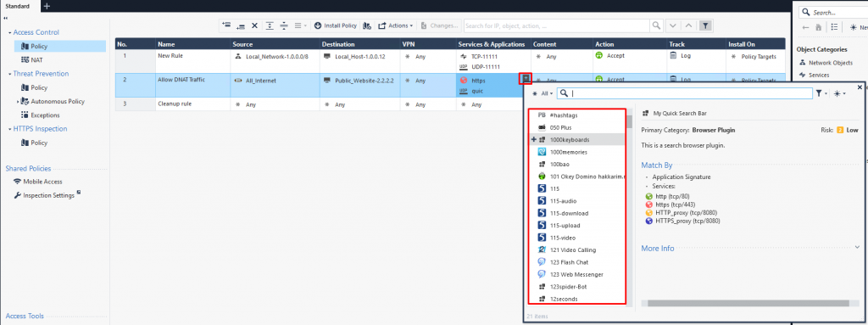Click All_Internet source in rule 2
868x325 pixels.
[261, 81]
